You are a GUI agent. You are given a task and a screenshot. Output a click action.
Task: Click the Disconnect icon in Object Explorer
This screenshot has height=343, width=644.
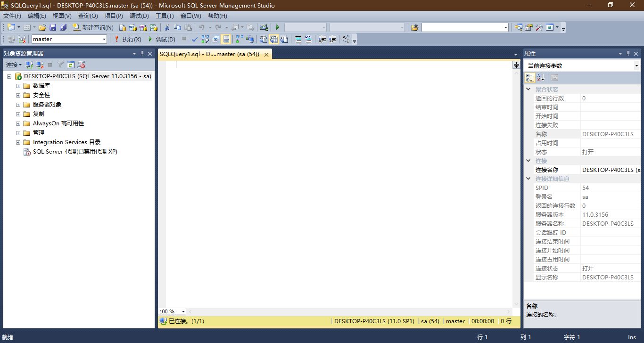[x=40, y=65]
